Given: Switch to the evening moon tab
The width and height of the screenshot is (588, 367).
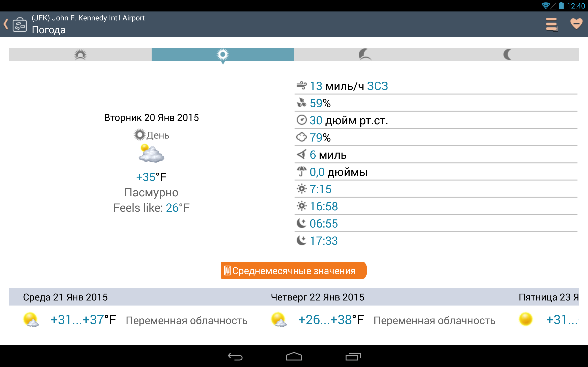Looking at the screenshot, I should tap(365, 54).
